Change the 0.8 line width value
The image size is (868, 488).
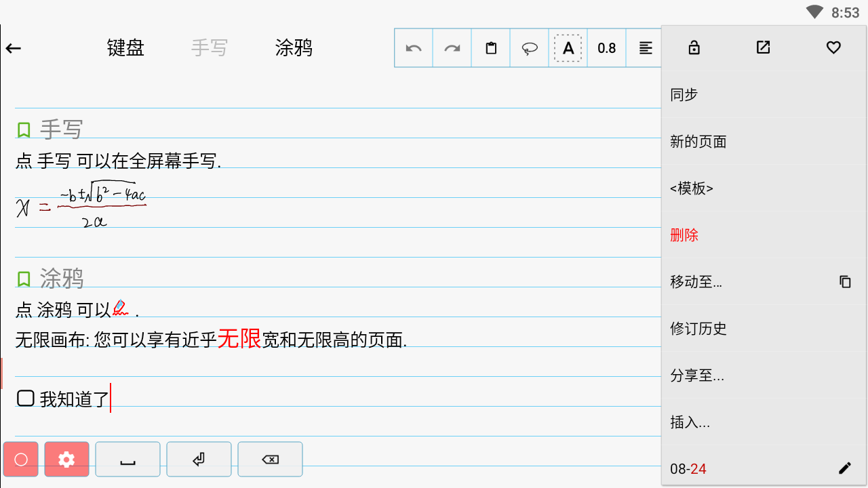tap(607, 48)
